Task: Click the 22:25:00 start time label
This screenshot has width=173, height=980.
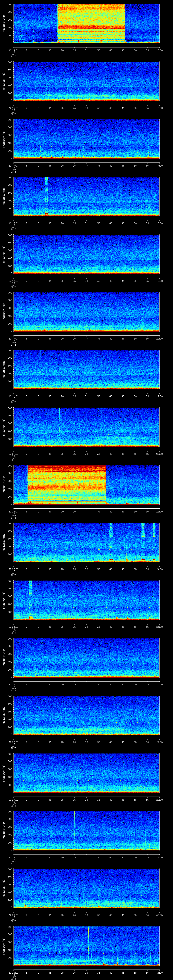Action: tap(13, 684)
